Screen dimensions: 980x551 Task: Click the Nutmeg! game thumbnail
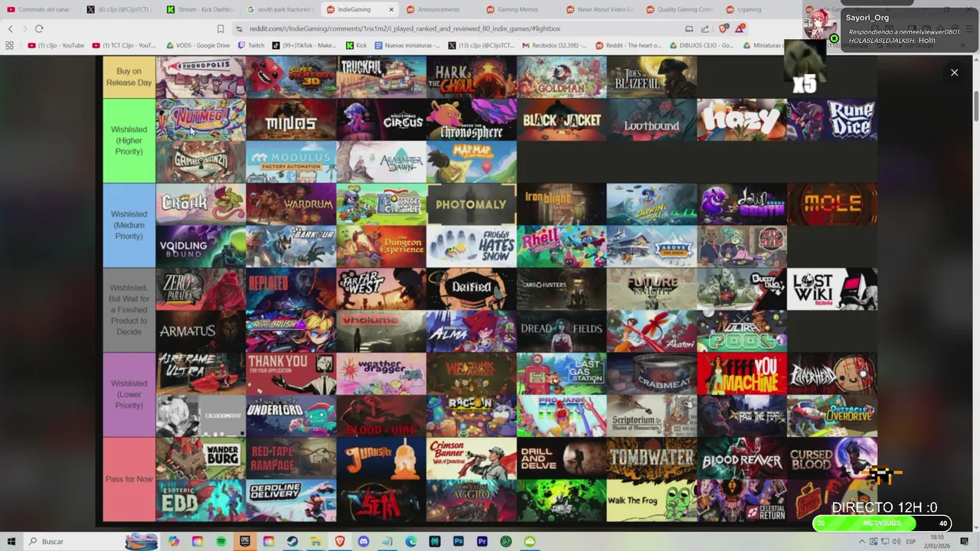(x=201, y=119)
